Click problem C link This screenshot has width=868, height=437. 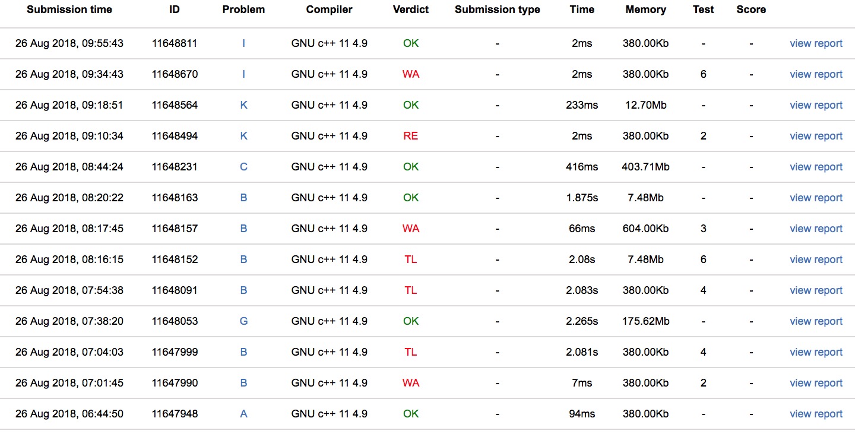point(243,167)
